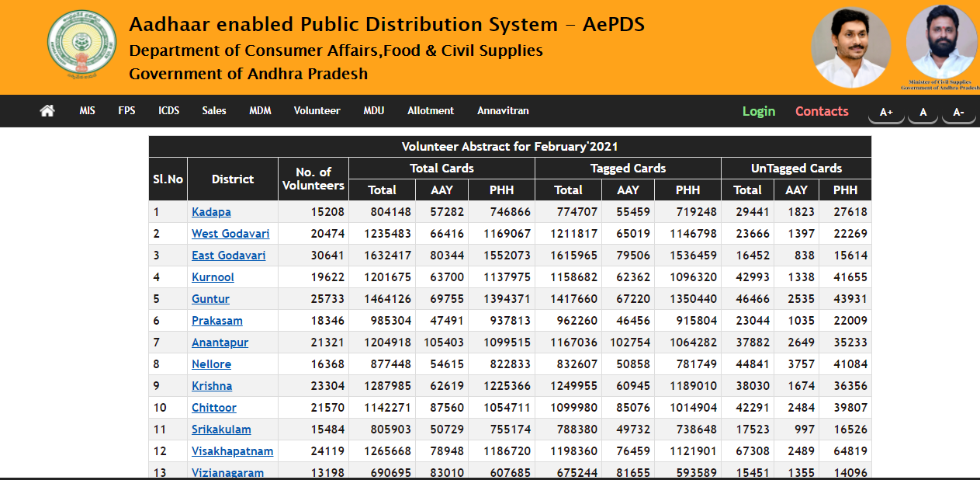The width and height of the screenshot is (980, 480).
Task: Open the Sales menu
Action: pyautogui.click(x=214, y=111)
